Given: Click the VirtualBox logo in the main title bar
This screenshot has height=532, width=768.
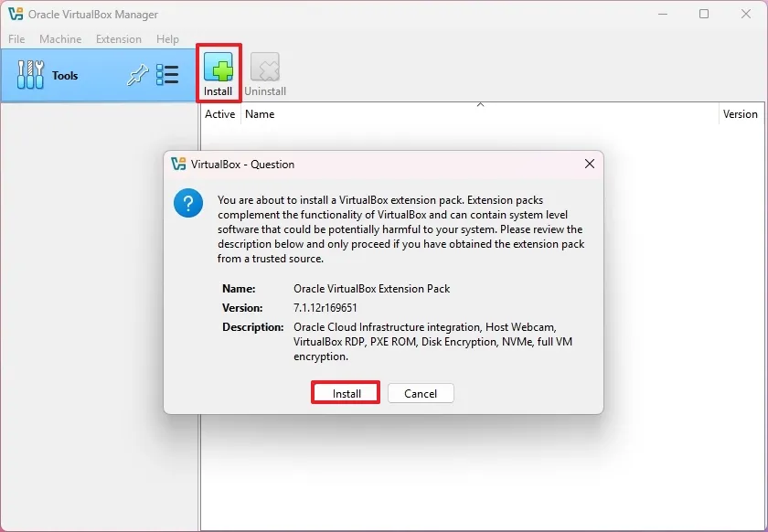Looking at the screenshot, I should (x=16, y=14).
